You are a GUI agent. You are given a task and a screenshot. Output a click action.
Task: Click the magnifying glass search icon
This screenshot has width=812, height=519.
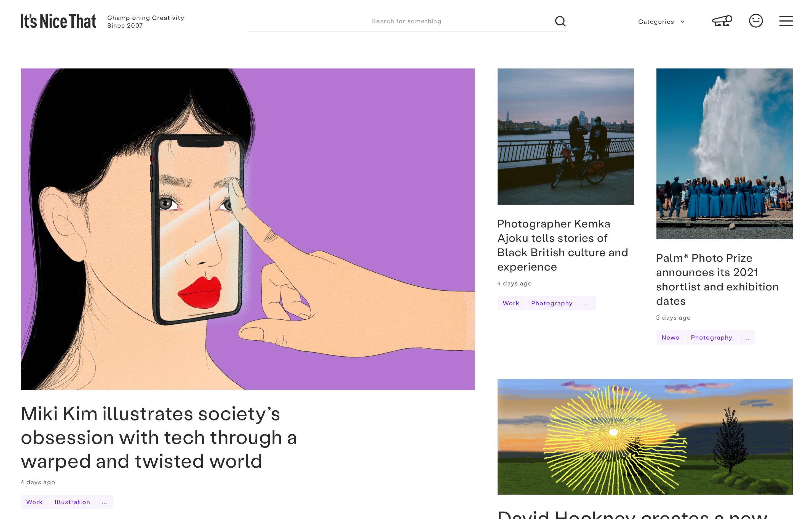(x=560, y=21)
